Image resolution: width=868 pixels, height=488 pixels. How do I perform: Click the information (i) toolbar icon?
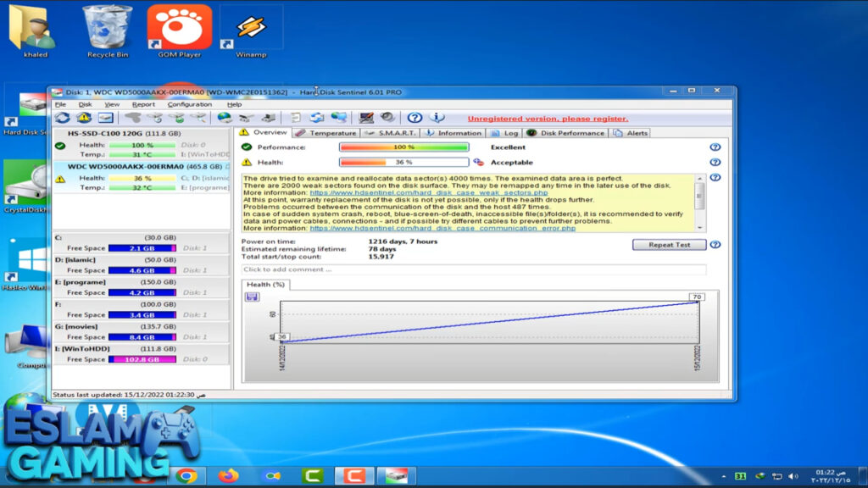coord(436,117)
